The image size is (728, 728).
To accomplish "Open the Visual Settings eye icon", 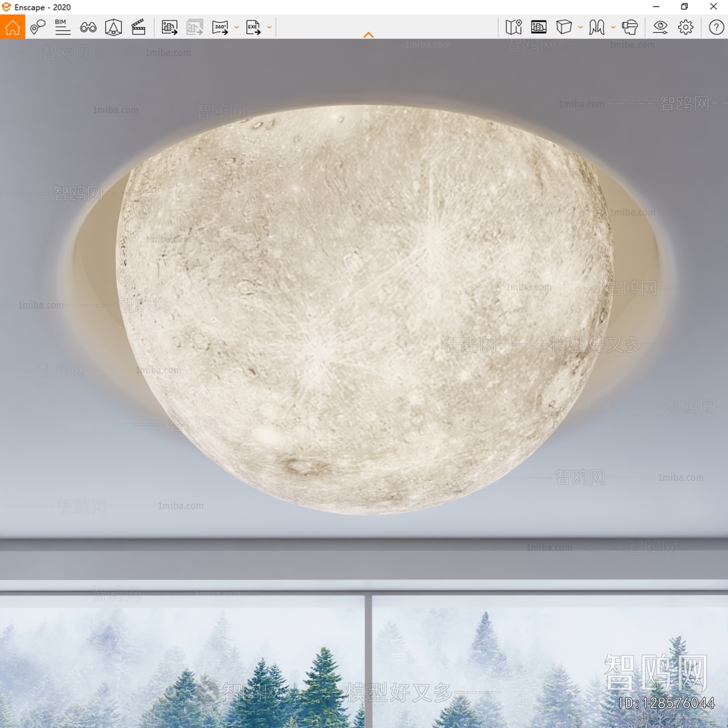I will click(x=660, y=27).
